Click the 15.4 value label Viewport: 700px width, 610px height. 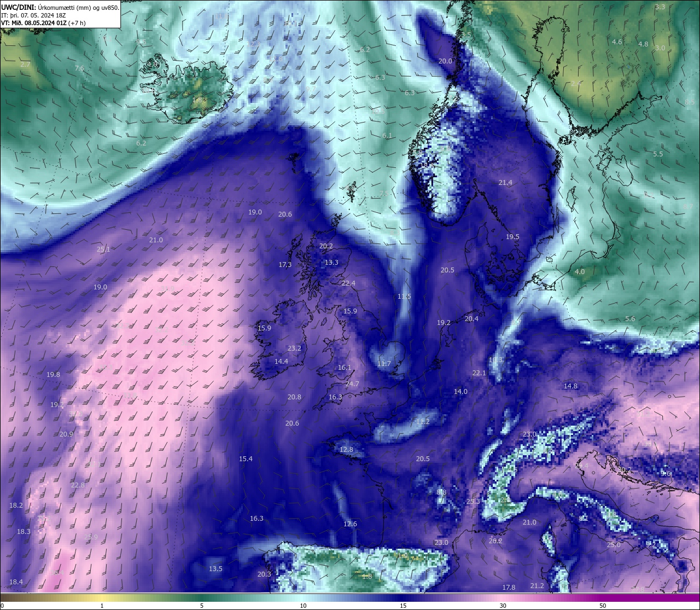246,458
